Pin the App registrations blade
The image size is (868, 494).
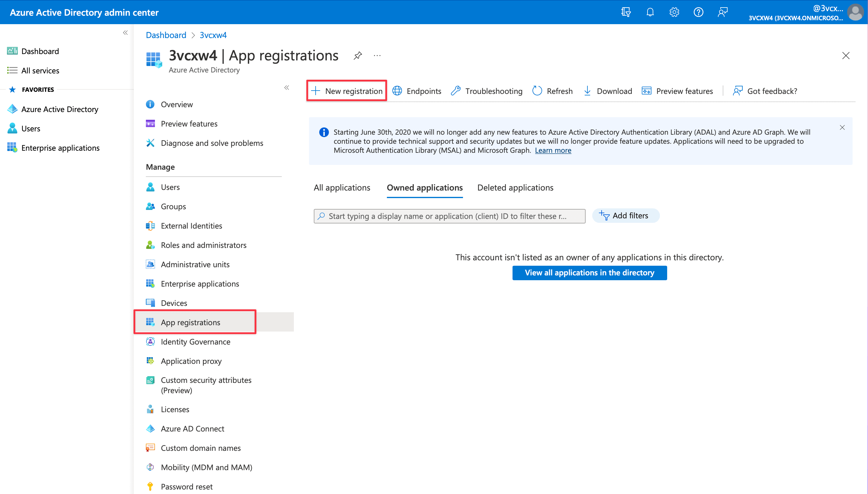(x=358, y=55)
